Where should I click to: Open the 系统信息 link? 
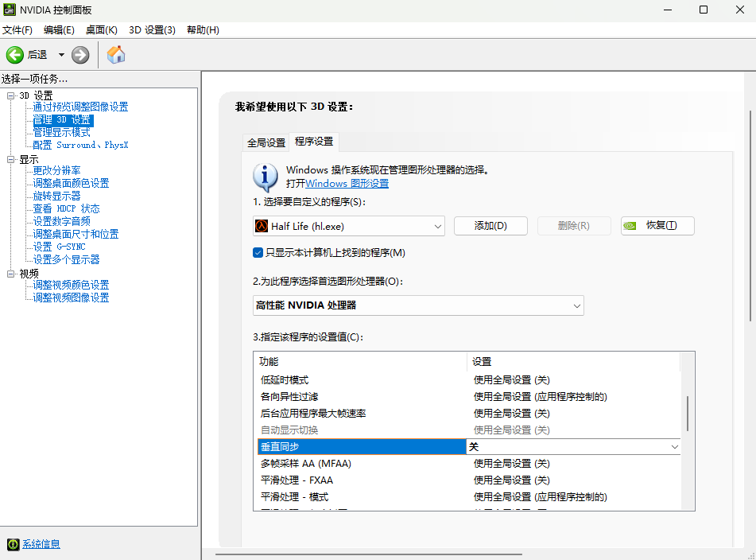41,544
